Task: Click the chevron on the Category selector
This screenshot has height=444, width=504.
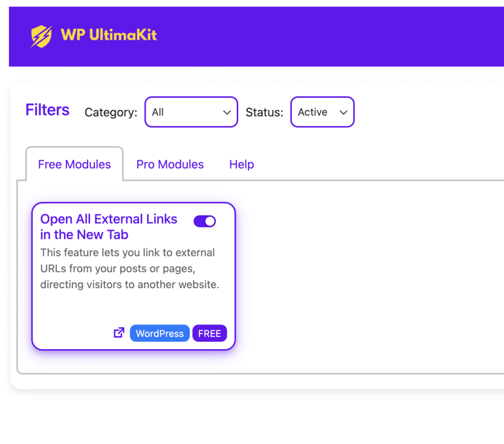Action: 227,112
